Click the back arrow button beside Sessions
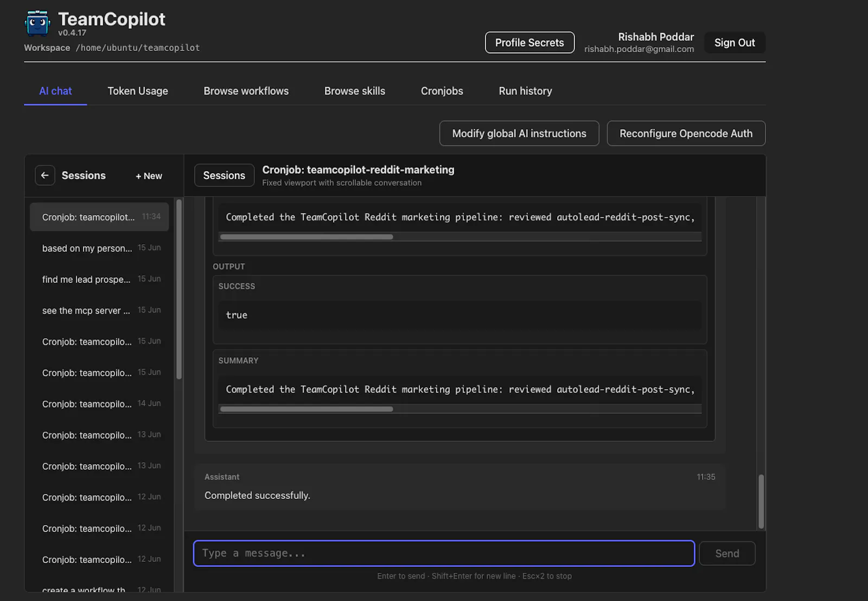The height and width of the screenshot is (601, 868). coord(45,175)
